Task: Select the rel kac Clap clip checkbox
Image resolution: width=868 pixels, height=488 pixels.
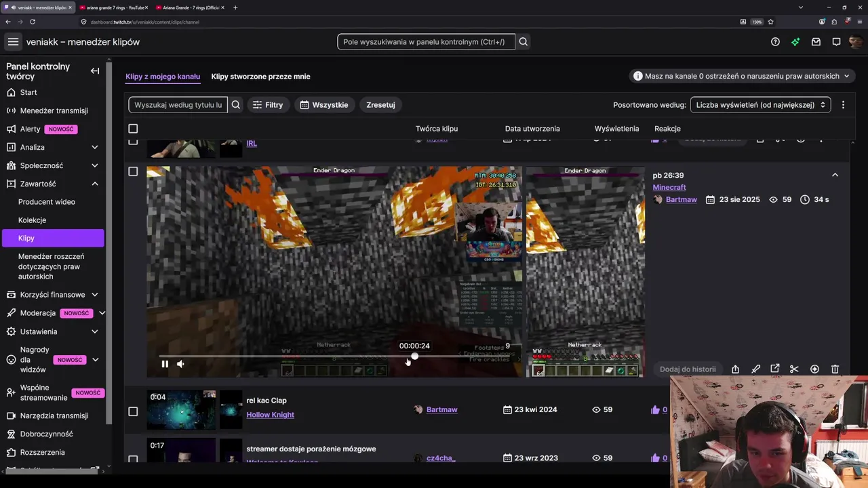Action: pyautogui.click(x=133, y=411)
